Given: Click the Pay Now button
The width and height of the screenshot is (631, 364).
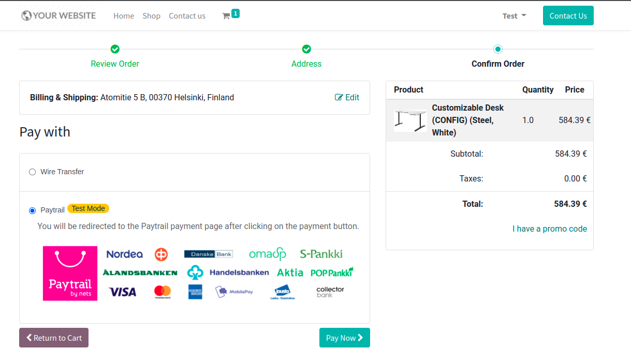Looking at the screenshot, I should (345, 338).
